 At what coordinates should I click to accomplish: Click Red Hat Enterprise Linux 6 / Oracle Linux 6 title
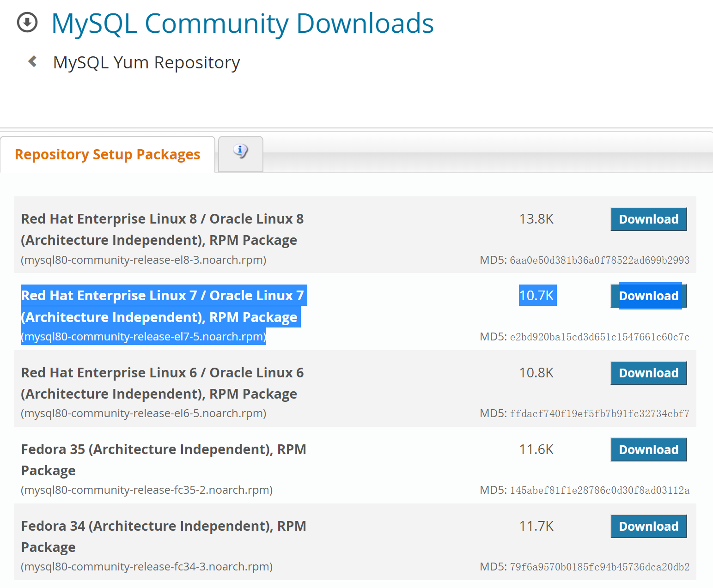coord(163,383)
